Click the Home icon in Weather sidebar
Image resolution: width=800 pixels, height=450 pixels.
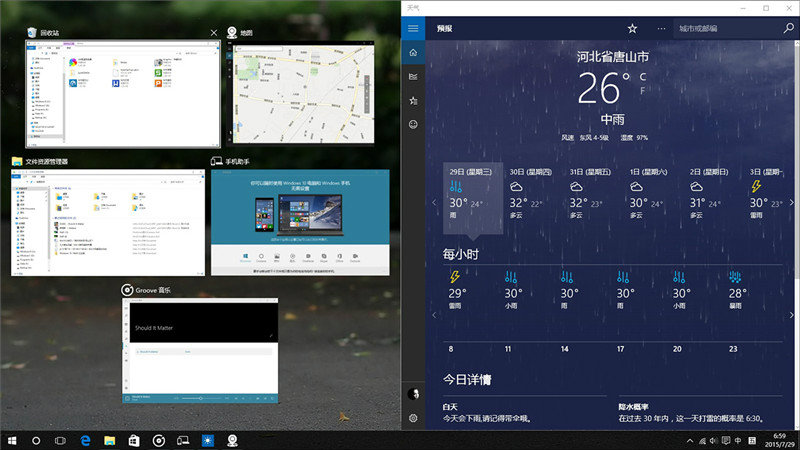[412, 52]
